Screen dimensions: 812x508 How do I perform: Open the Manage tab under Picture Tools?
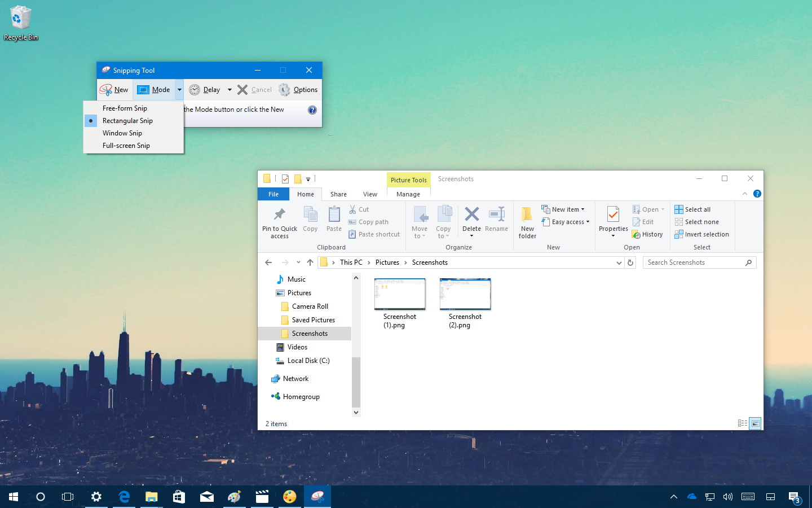(x=408, y=194)
